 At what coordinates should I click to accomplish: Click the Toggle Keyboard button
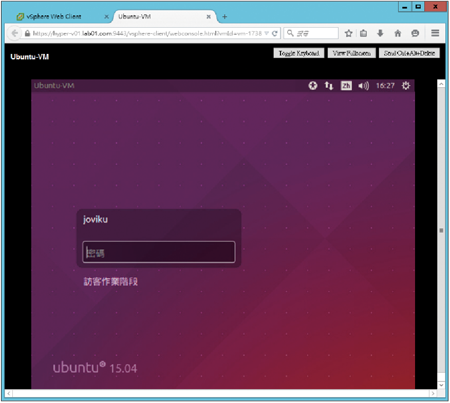[x=299, y=53]
